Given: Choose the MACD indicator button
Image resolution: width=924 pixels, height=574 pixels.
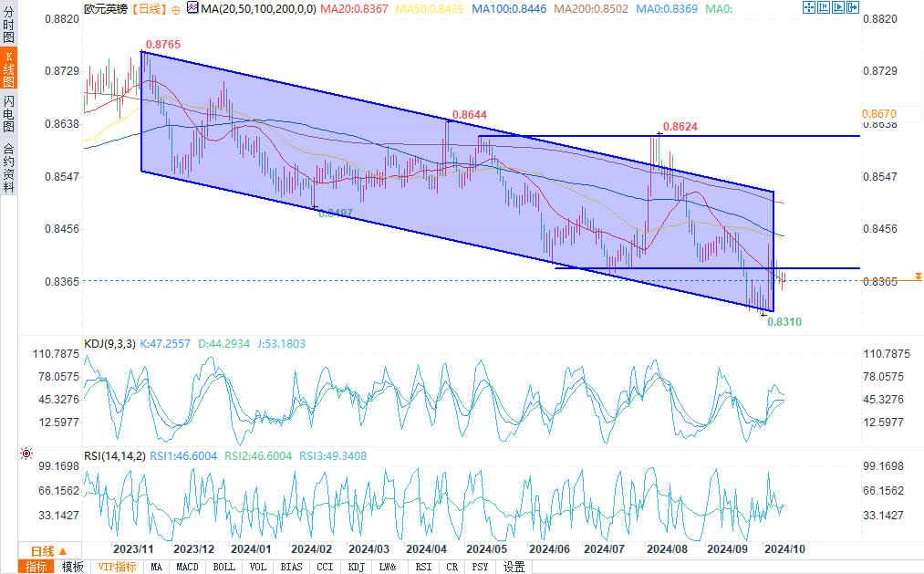Looking at the screenshot, I should [187, 567].
